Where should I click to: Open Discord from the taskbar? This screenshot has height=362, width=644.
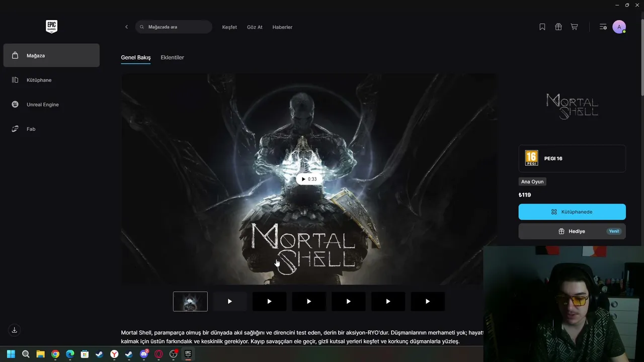(144, 354)
